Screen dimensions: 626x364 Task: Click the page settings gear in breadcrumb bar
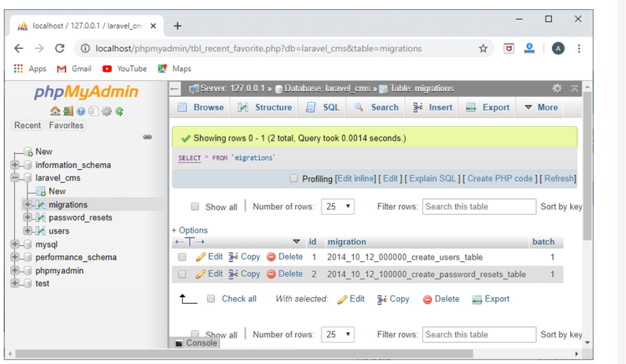click(557, 88)
